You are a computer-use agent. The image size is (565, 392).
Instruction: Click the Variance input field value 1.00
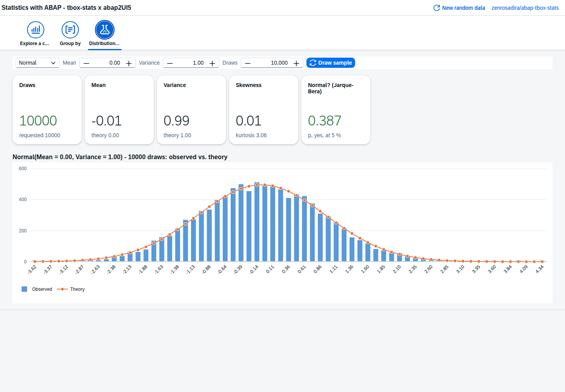point(191,63)
